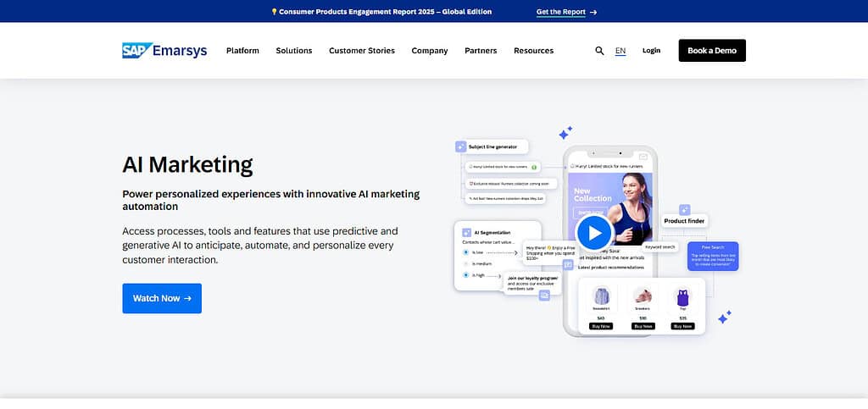The image size is (868, 409).
Task: Open the Resources menu
Action: click(534, 50)
